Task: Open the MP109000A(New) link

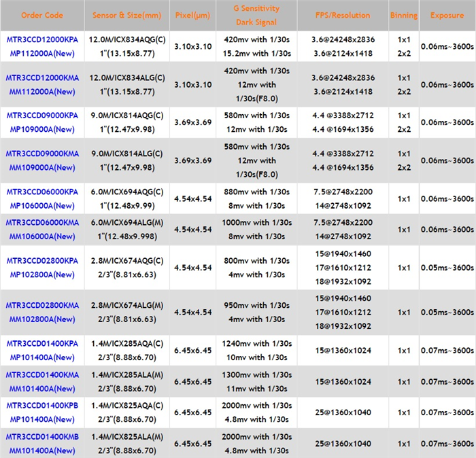Action: [42, 130]
